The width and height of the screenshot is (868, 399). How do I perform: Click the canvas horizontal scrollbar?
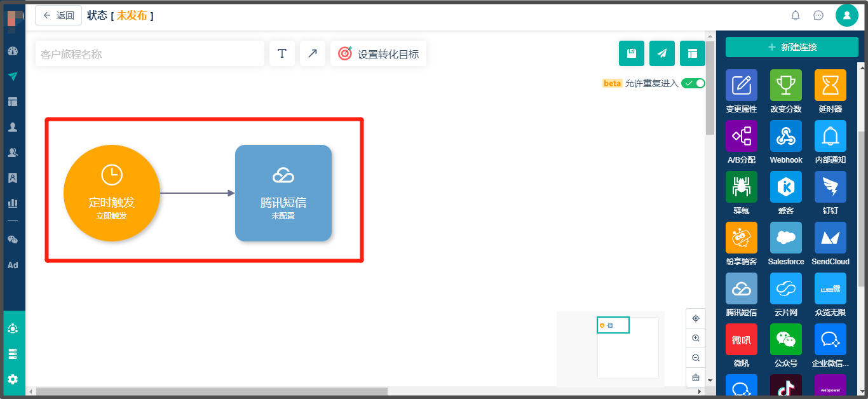[212, 391]
